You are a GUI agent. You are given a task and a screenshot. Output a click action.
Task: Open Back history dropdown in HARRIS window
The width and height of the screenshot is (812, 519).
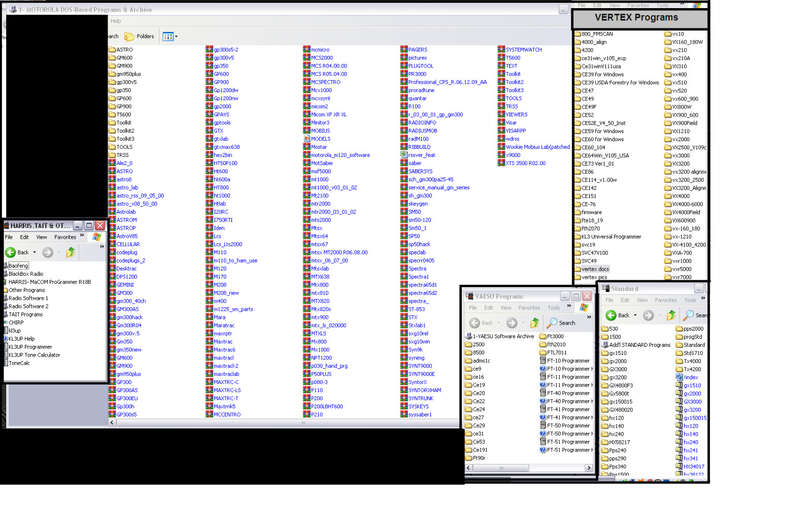pyautogui.click(x=35, y=252)
